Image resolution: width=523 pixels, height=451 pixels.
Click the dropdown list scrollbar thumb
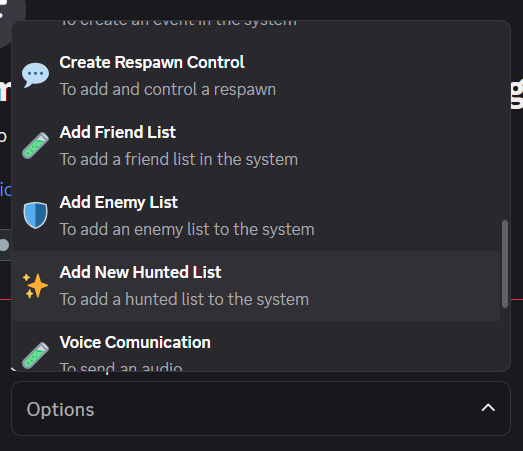(505, 264)
